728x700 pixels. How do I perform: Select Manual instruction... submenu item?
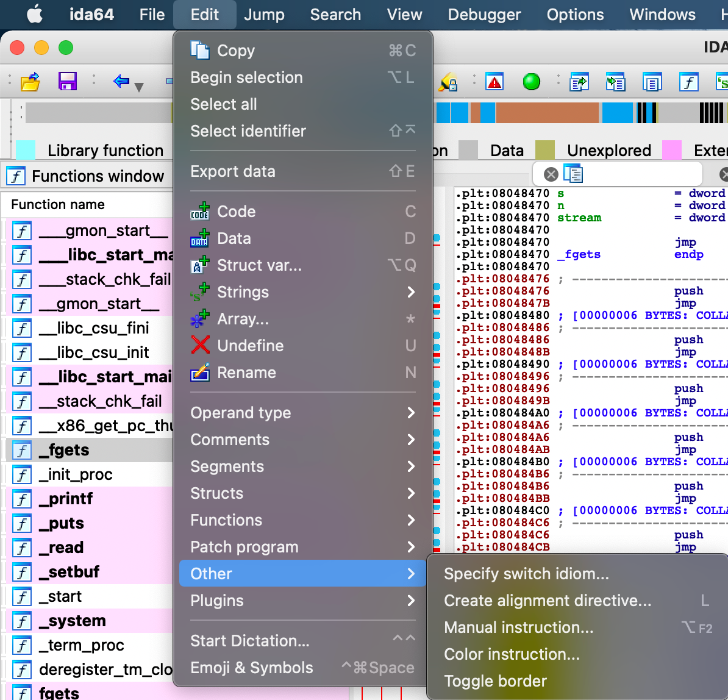point(577,627)
